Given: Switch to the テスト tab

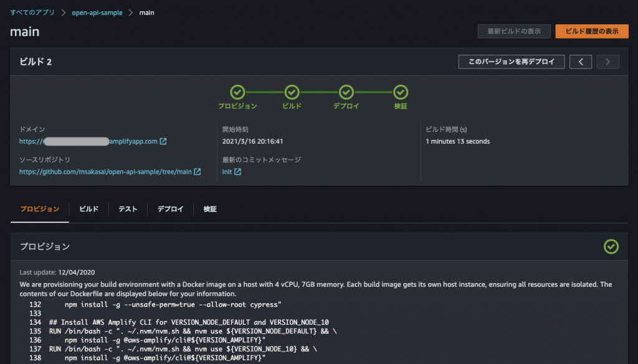Looking at the screenshot, I should tap(128, 209).
